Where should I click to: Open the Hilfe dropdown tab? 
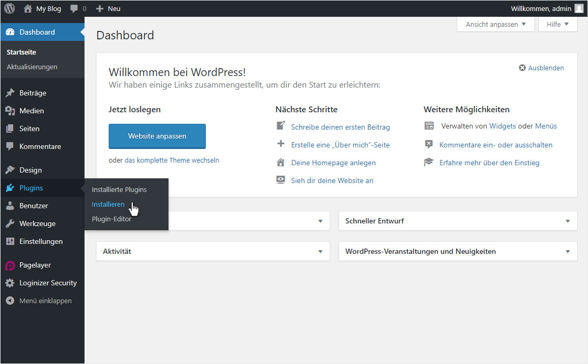point(557,24)
